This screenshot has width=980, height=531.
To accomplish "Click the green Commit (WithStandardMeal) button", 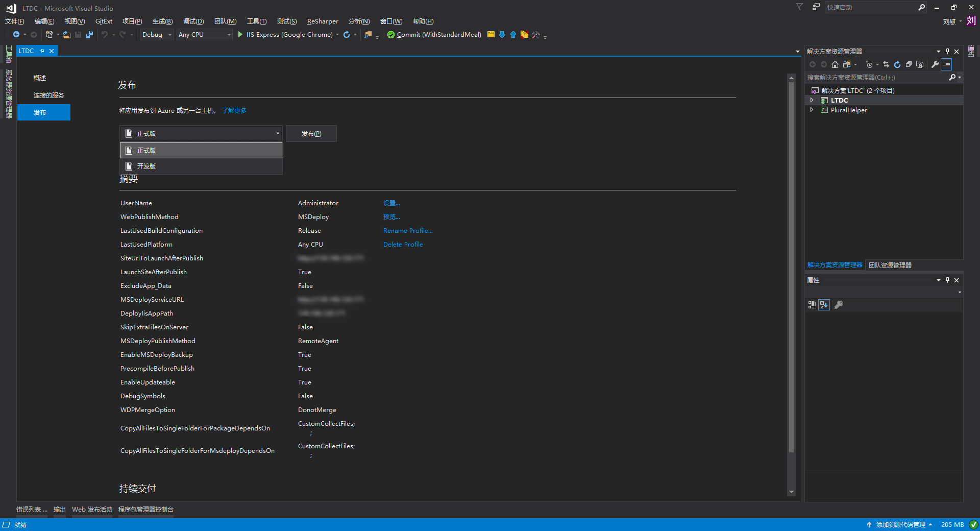I will [434, 35].
